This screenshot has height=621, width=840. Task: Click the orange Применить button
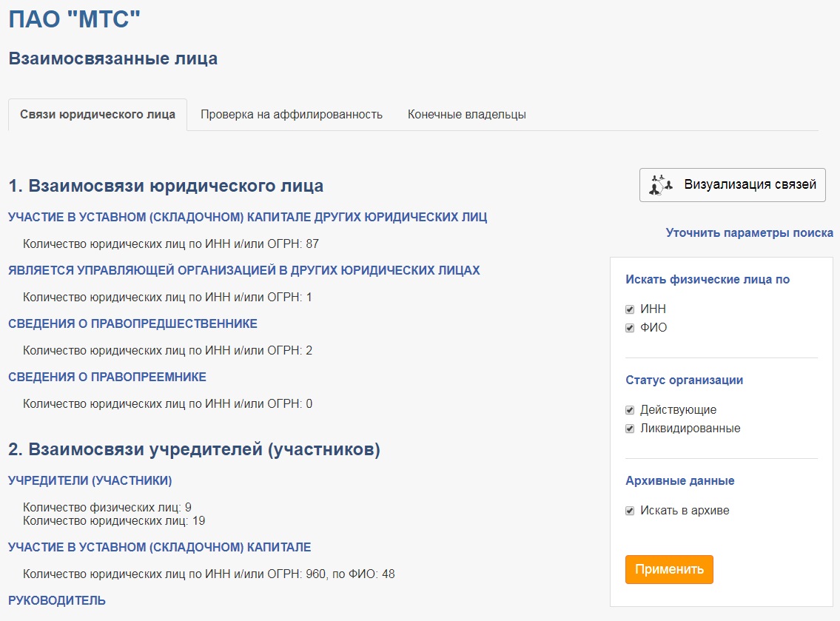coord(669,569)
